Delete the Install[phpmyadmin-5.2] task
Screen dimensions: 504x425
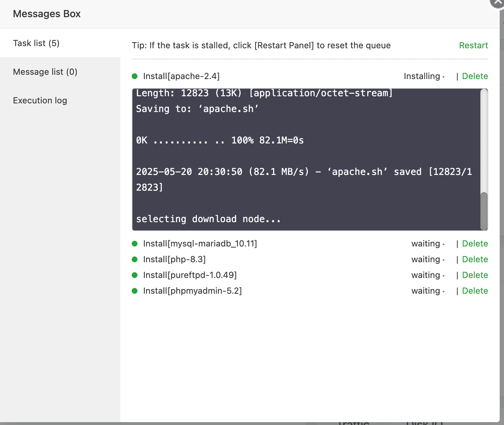[x=475, y=291]
